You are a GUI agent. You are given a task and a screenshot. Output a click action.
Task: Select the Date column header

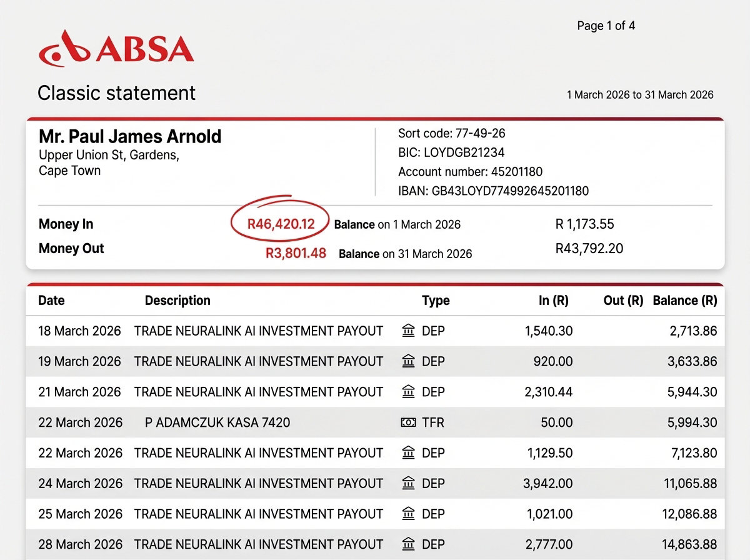51,301
